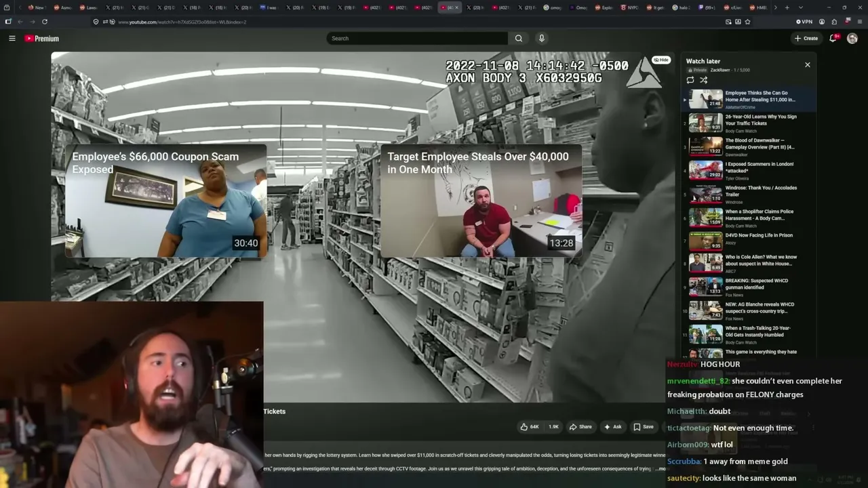Open "Who is Cole Allen?" playlist video
Screen dimensions: 868x488
(749, 263)
